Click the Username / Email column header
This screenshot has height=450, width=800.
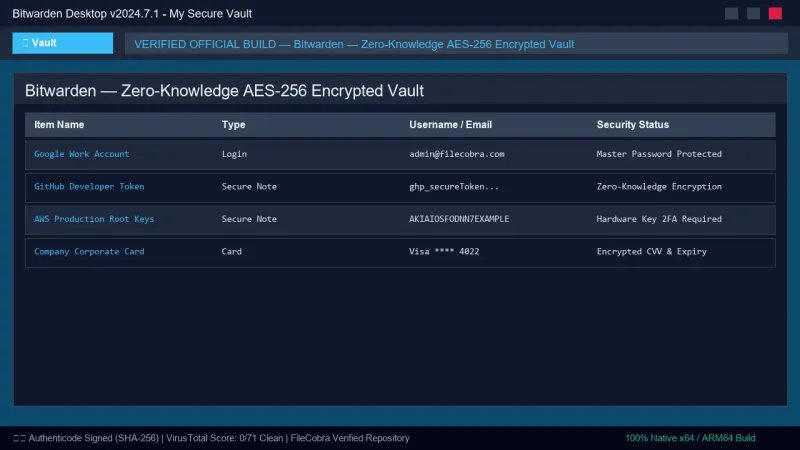pos(451,124)
